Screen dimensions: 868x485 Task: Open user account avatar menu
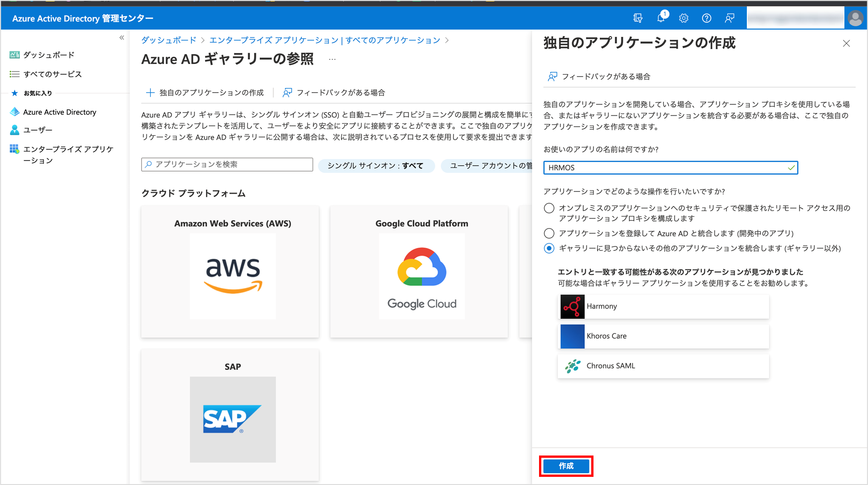[x=855, y=18]
